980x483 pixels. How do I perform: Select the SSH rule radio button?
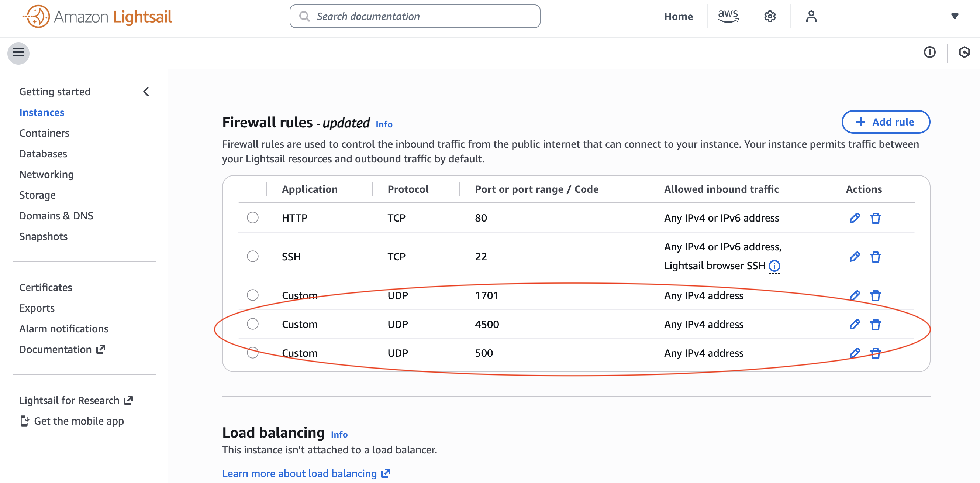coord(253,256)
